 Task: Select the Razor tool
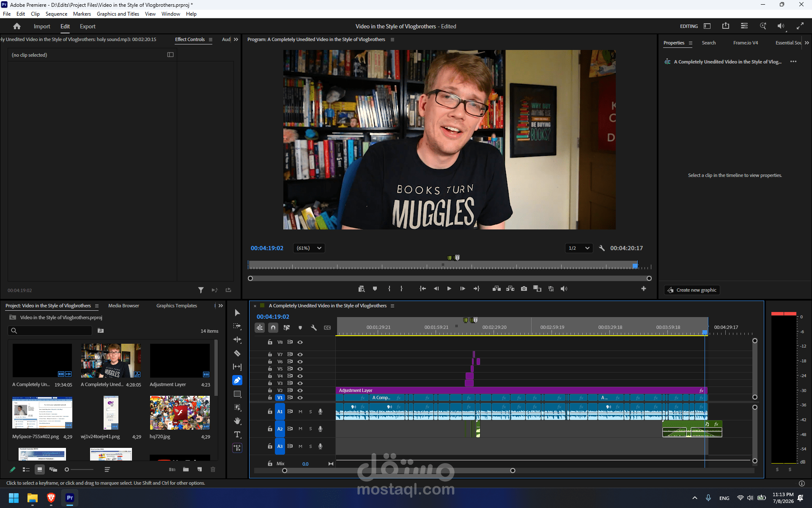click(x=237, y=353)
